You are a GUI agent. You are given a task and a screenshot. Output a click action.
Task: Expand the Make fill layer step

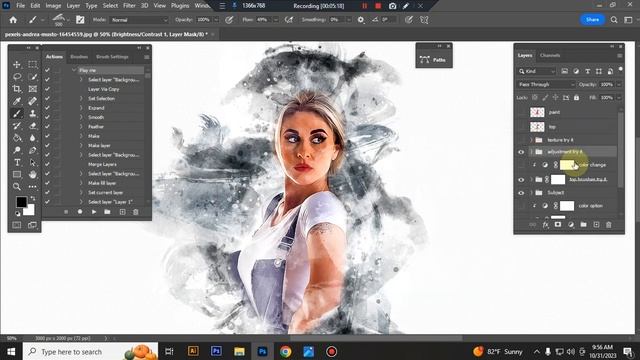pyautogui.click(x=81, y=183)
